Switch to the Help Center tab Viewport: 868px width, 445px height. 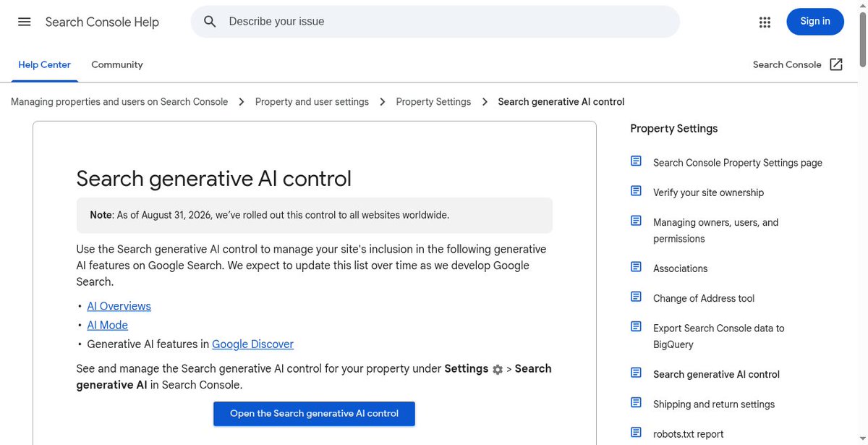point(44,64)
